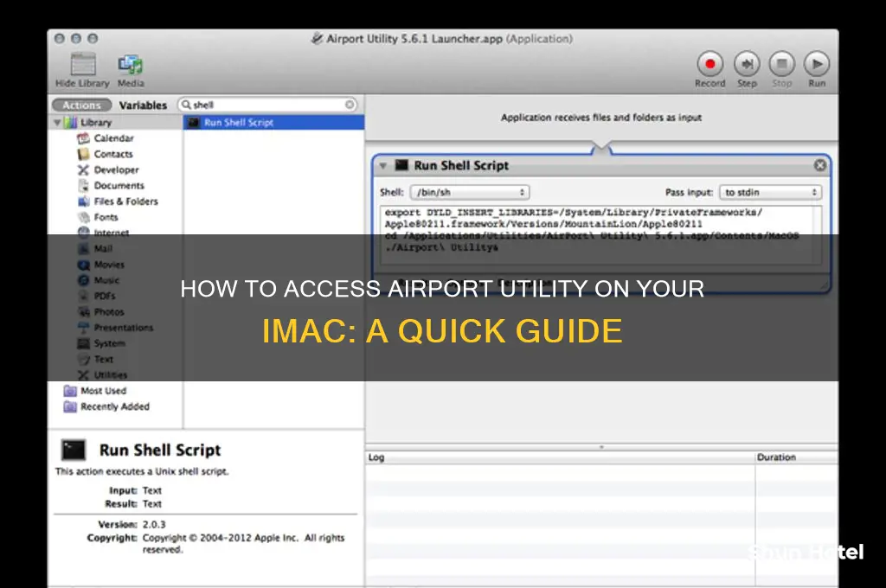Clear the action search field
The height and width of the screenshot is (588, 886).
click(350, 105)
